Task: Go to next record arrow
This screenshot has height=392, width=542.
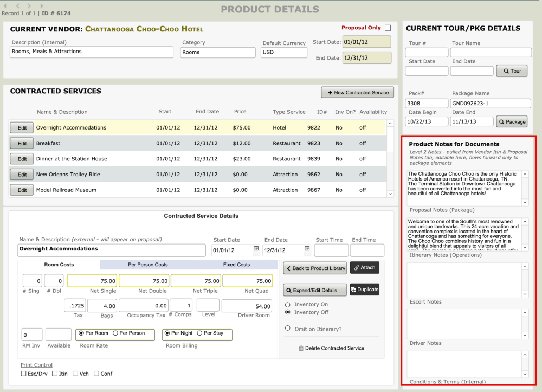Action: pos(30,5)
